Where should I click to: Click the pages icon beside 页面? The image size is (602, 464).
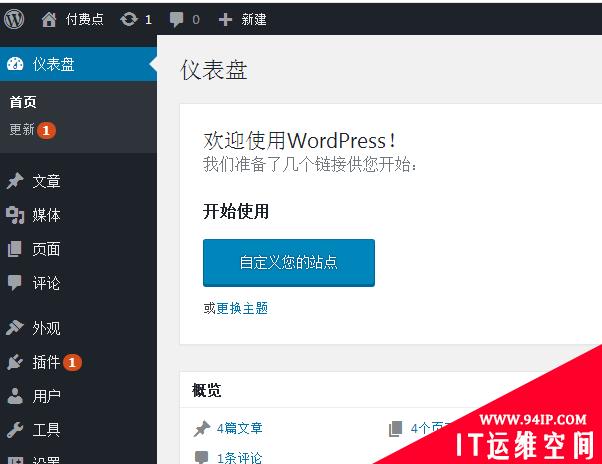(x=15, y=249)
